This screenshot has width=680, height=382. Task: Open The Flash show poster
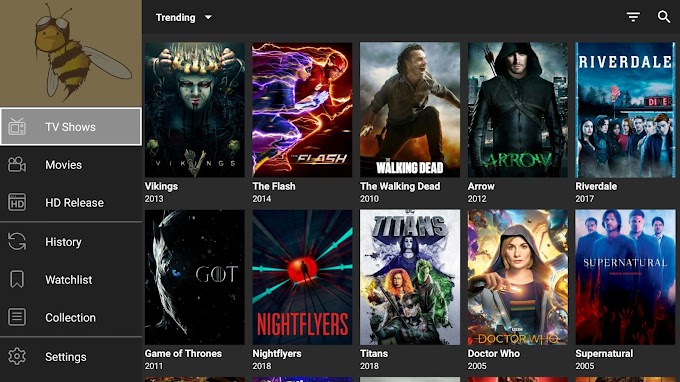[302, 110]
